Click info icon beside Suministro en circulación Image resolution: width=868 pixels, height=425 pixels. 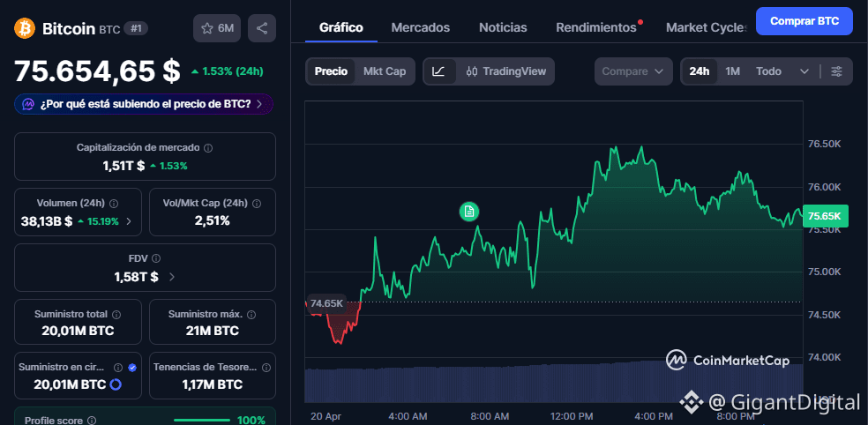(118, 368)
